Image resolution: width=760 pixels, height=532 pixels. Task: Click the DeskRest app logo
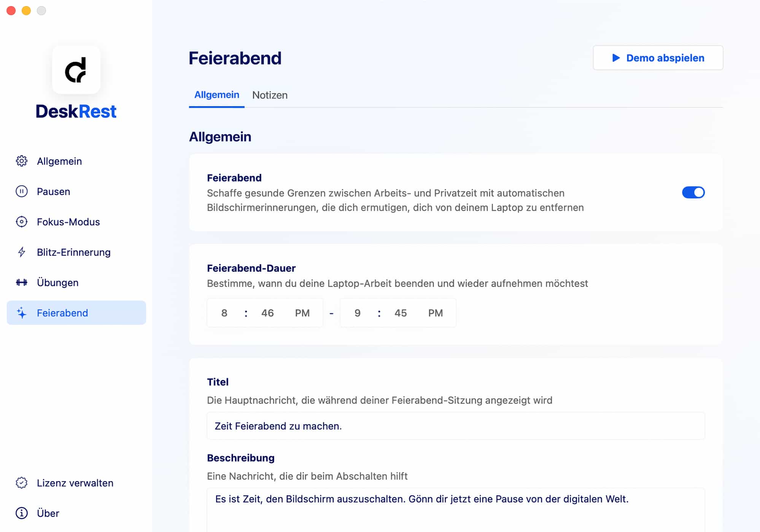(76, 70)
